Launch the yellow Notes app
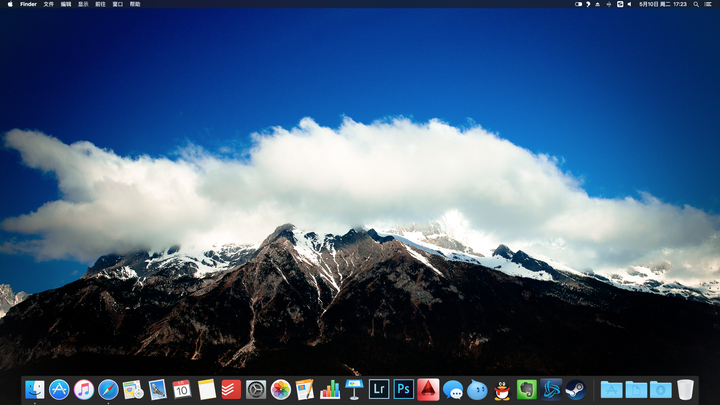 (x=207, y=390)
